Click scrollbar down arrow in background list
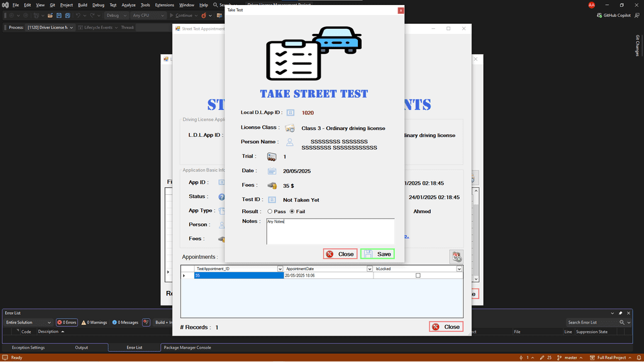This screenshot has height=362, width=644. coord(476,279)
